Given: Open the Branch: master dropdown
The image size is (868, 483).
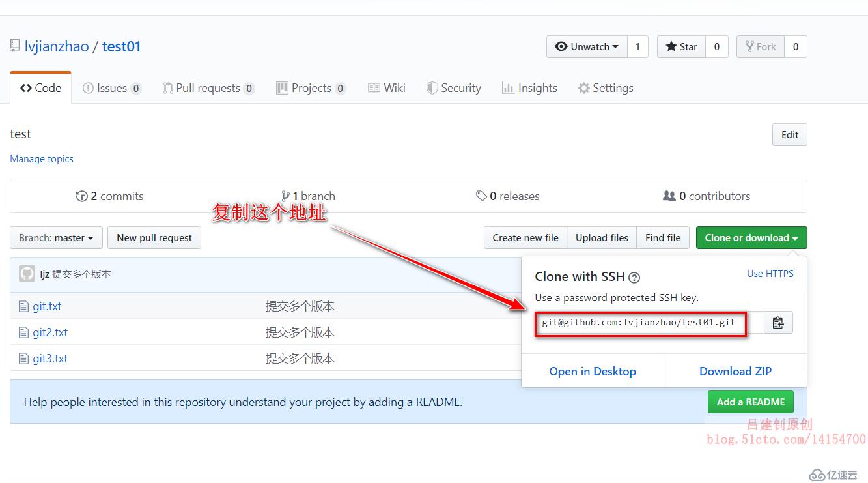Looking at the screenshot, I should (x=56, y=238).
